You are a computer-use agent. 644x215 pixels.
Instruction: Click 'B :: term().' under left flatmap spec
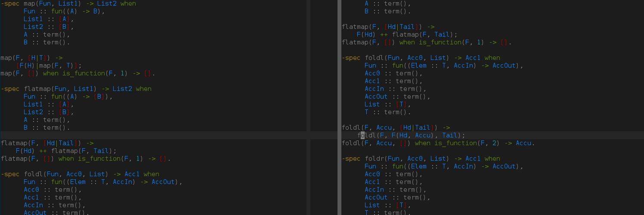pos(47,128)
